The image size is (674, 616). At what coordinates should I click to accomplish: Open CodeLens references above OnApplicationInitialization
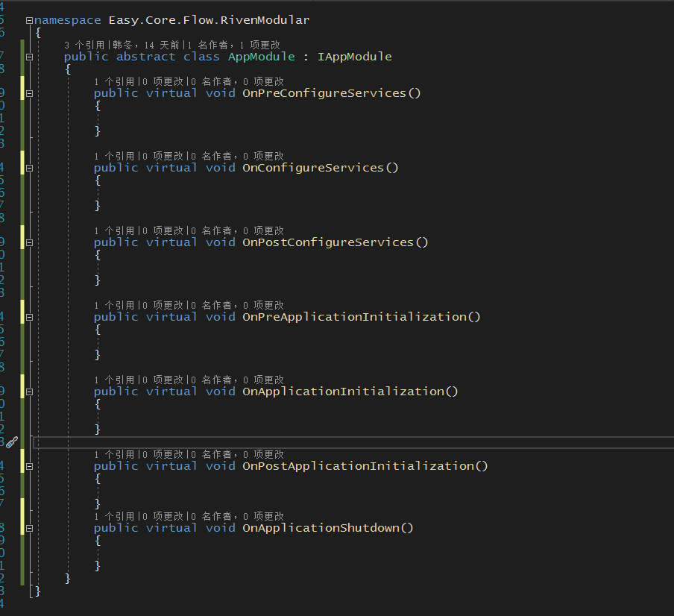pos(114,380)
